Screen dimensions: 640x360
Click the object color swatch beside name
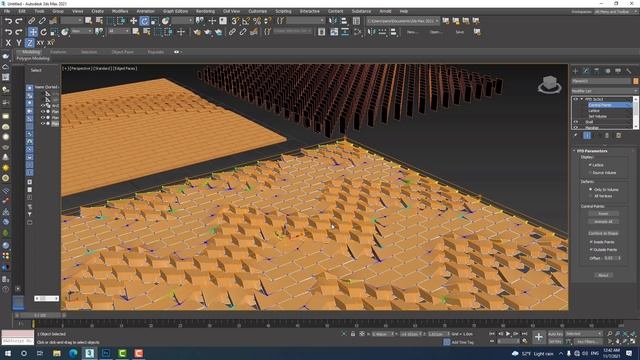(636, 81)
